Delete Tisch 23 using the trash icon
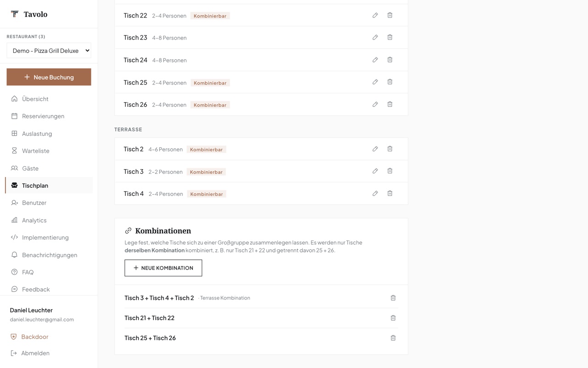Viewport: 588px width, 368px height. (x=390, y=37)
